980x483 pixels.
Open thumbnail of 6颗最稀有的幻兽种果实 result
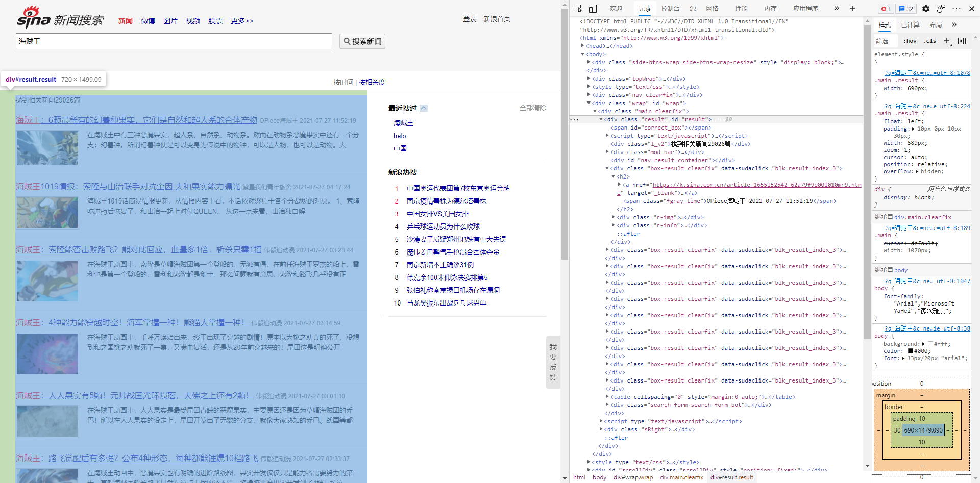47,148
